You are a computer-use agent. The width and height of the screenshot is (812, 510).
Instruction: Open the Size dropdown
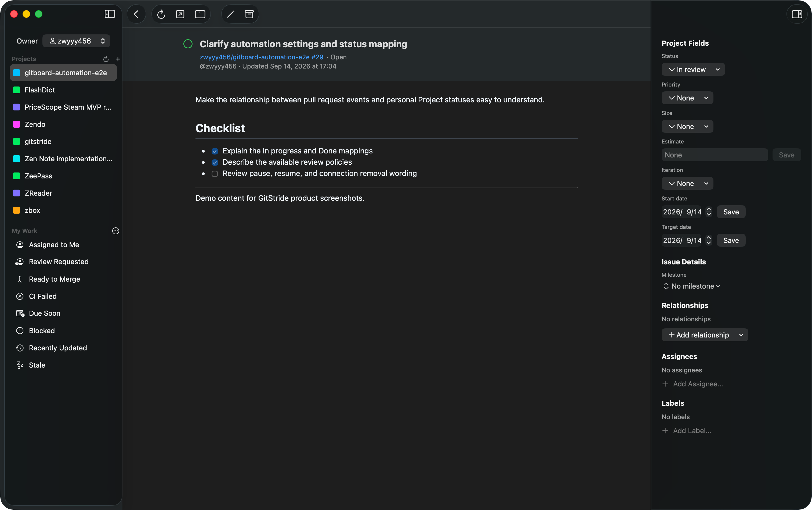click(x=687, y=127)
